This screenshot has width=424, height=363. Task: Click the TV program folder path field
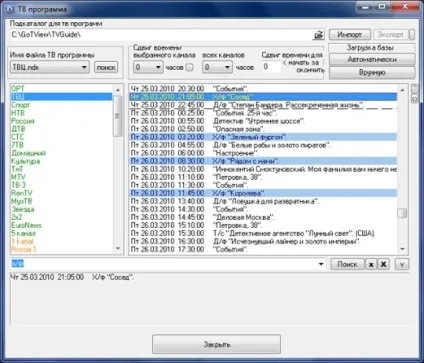[162, 35]
